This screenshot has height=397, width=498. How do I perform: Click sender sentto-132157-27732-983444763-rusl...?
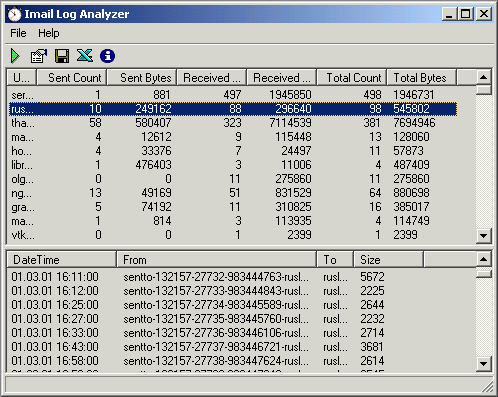point(216,277)
